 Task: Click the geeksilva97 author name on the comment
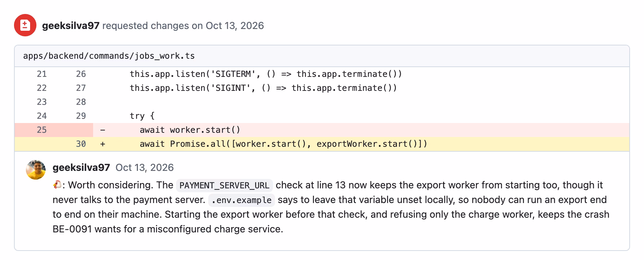[x=81, y=167]
